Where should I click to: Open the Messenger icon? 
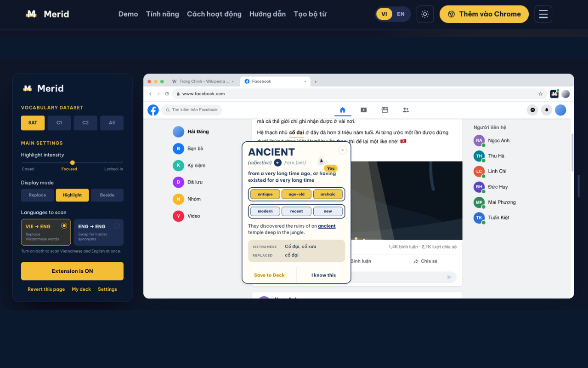click(532, 110)
